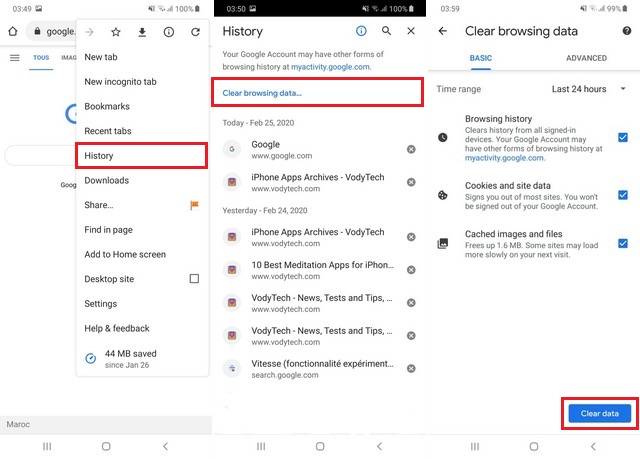Image resolution: width=640 pixels, height=459 pixels.
Task: Click the Clear data button
Action: (x=600, y=413)
